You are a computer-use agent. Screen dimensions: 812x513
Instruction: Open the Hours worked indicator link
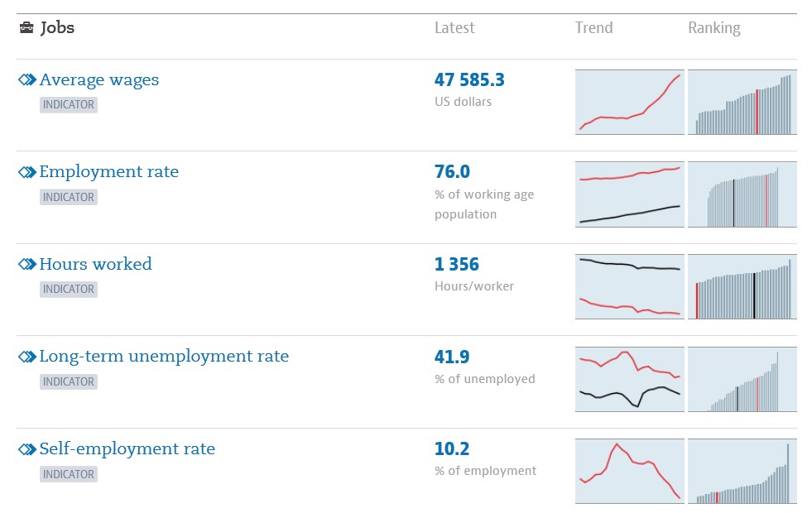[x=96, y=265]
